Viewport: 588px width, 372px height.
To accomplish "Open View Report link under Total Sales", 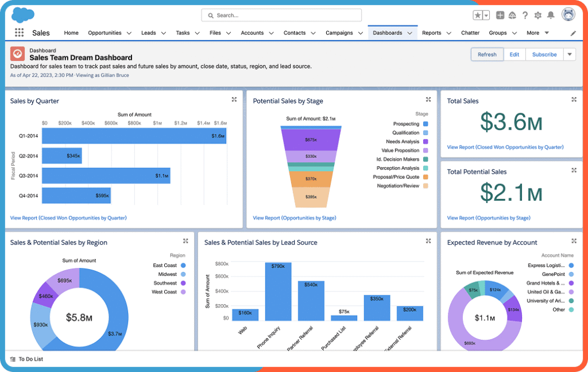I will tap(505, 147).
